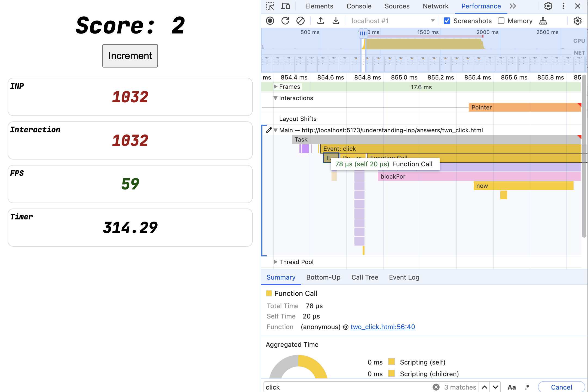This screenshot has width=588, height=392.
Task: Expand the Layout Shifts row
Action: 275,118
